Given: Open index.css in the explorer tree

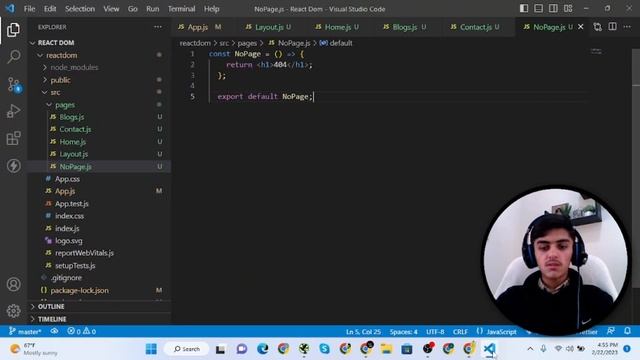Looking at the screenshot, I should pyautogui.click(x=99, y=216).
